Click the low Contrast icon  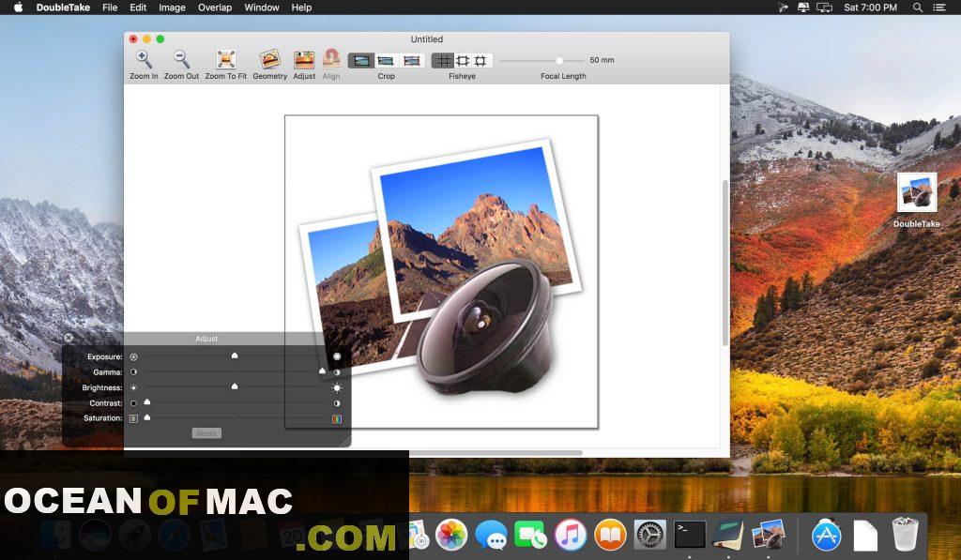click(x=133, y=403)
